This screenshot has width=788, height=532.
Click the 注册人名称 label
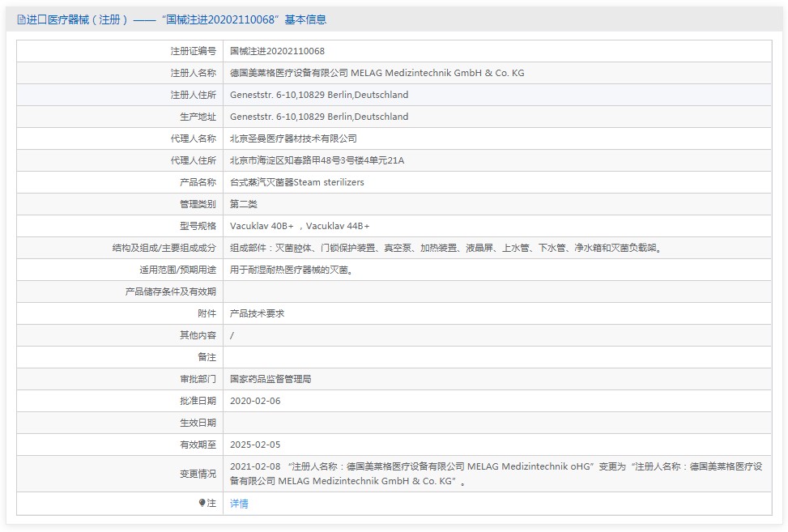[194, 73]
